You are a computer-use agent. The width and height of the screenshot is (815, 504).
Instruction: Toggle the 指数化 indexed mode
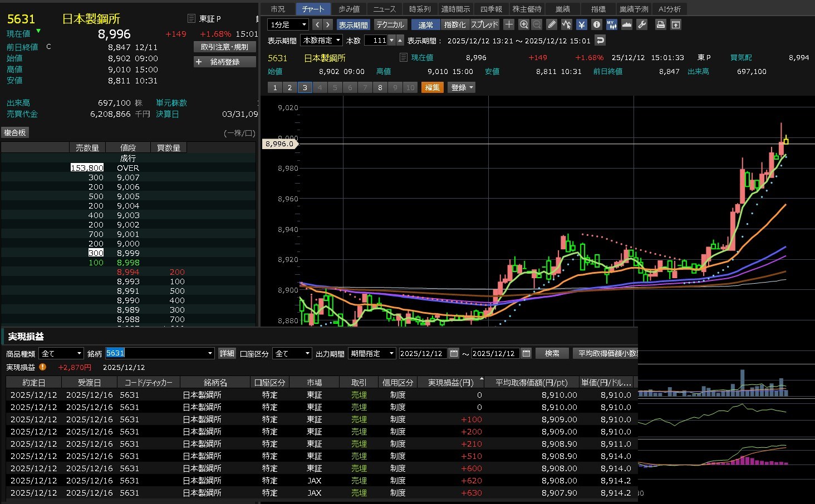click(455, 25)
